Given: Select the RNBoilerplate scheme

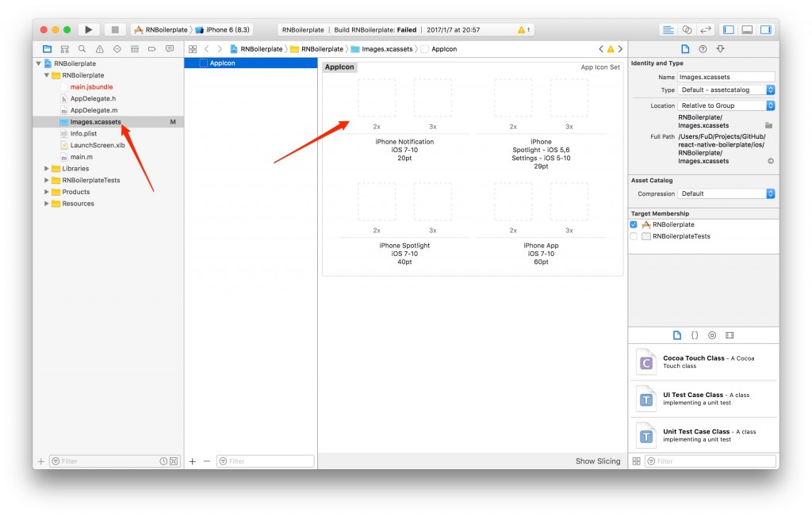Looking at the screenshot, I should point(161,29).
